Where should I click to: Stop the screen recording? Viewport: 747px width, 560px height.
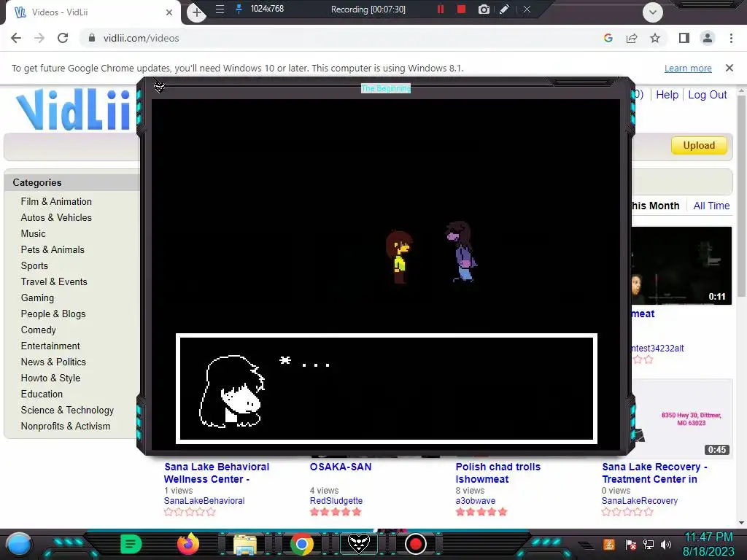click(x=461, y=9)
